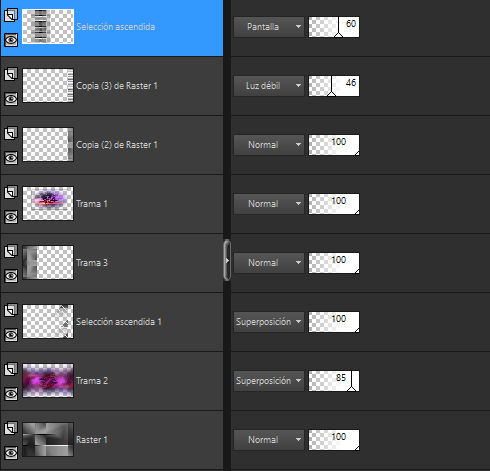Click raster layer type icon of Trama 1
The width and height of the screenshot is (490, 471).
11,192
